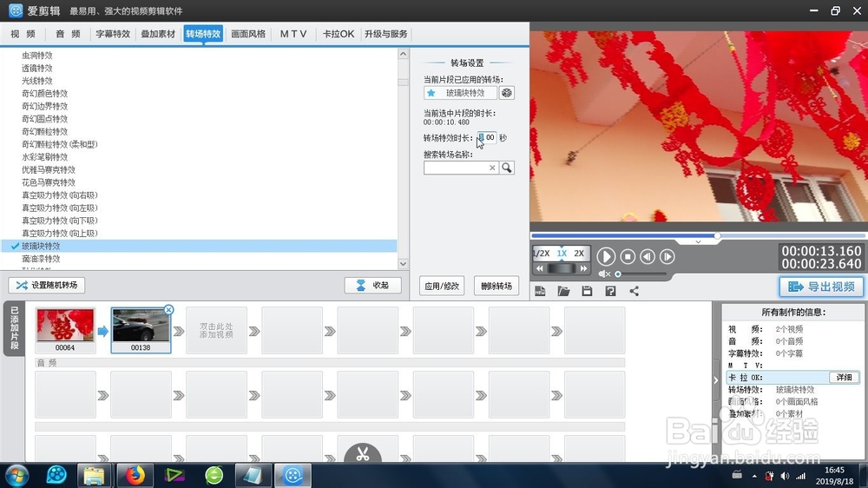
Task: Select checked 玻璃块特效 list row
Action: coord(200,246)
